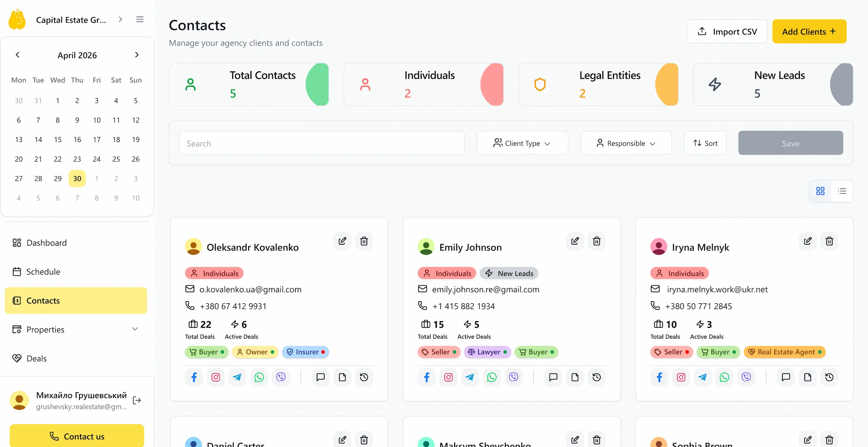This screenshot has height=447, width=868.
Task: Go to next month in calendar
Action: point(137,55)
